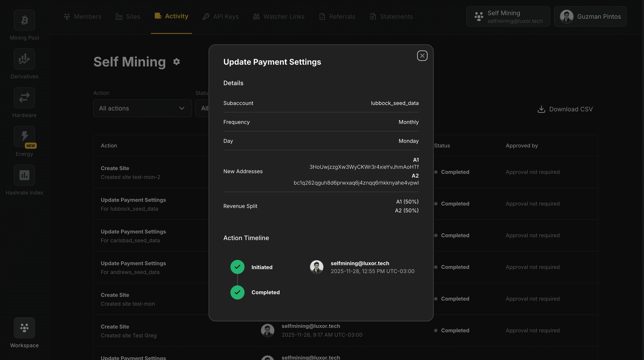The image size is (644, 360).
Task: View the Hashrate Index panel
Action: 24,175
